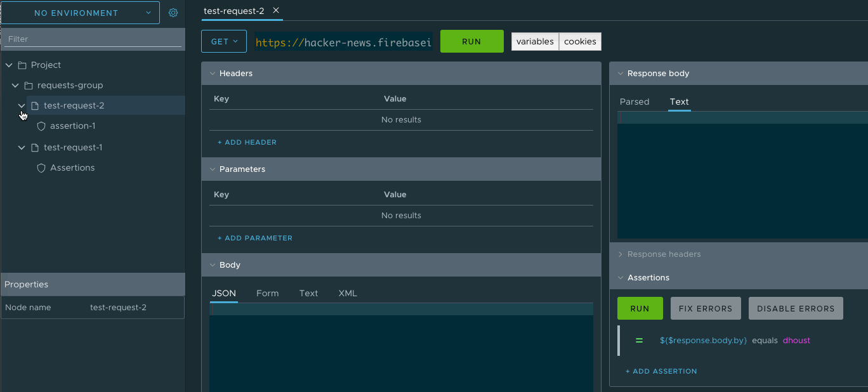This screenshot has width=868, height=392.
Task: Select test-request-1 in the tree
Action: tap(73, 148)
